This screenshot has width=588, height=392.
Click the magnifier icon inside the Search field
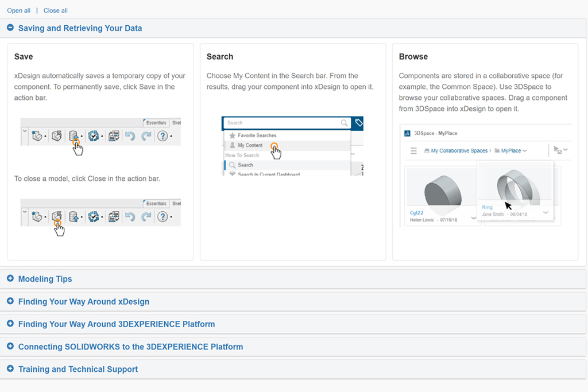pyautogui.click(x=344, y=123)
